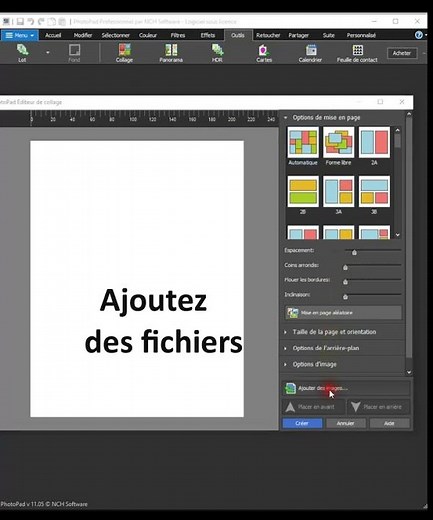Viewport: 433px width, 520px height.
Task: Click the Espacement slider
Action: [x=373, y=251]
